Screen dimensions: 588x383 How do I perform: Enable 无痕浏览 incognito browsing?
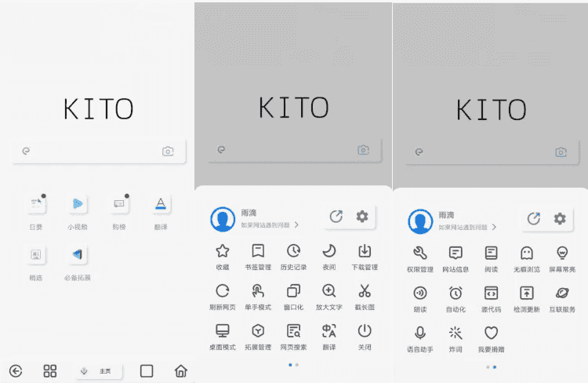pyautogui.click(x=527, y=254)
